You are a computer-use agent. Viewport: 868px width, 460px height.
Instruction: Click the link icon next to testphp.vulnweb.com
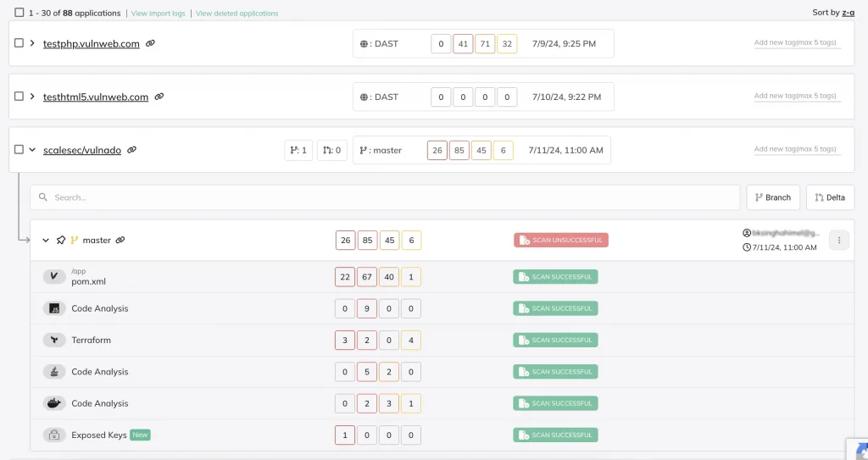150,43
